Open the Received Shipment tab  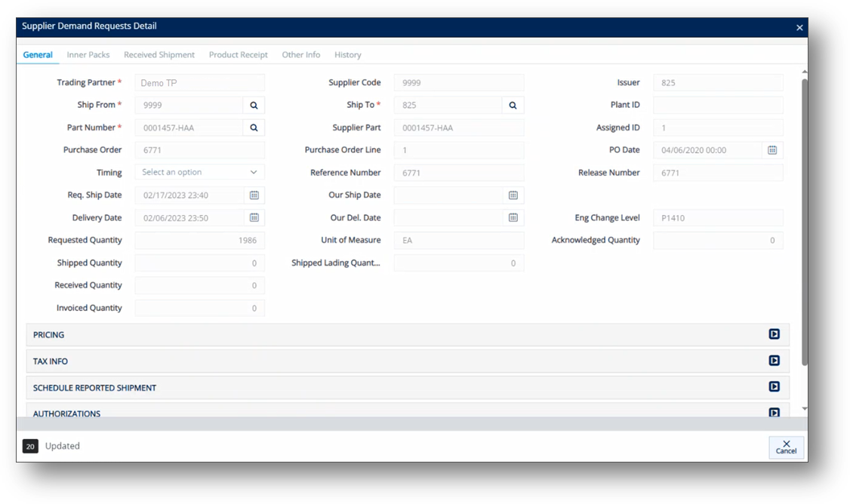(x=159, y=55)
